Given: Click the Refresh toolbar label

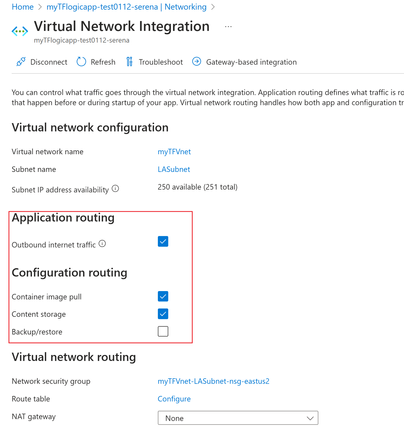Looking at the screenshot, I should click(103, 62).
